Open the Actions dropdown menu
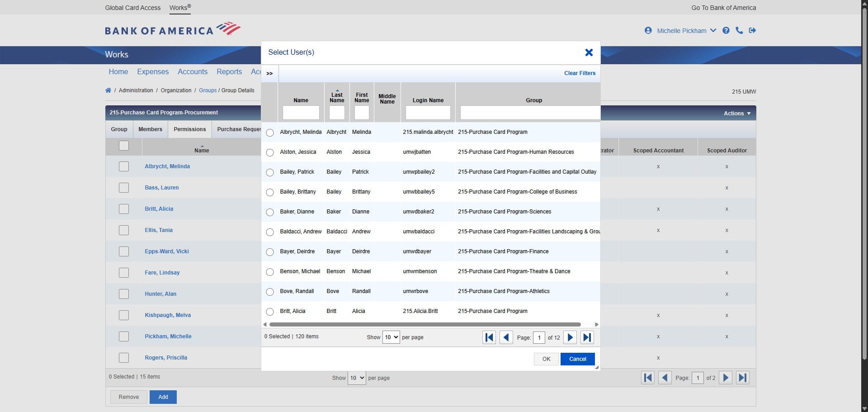Viewport: 868px width, 412px height. pos(736,113)
